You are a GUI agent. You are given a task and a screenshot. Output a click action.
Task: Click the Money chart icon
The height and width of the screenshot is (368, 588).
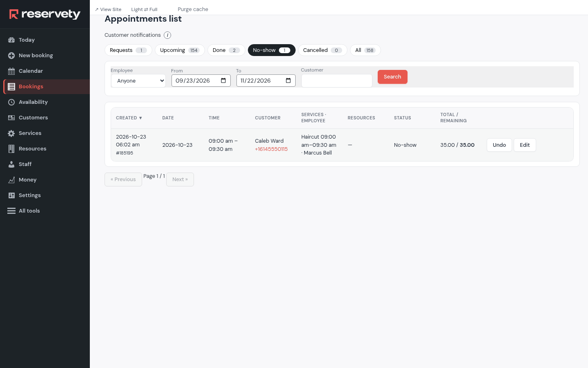tap(11, 180)
